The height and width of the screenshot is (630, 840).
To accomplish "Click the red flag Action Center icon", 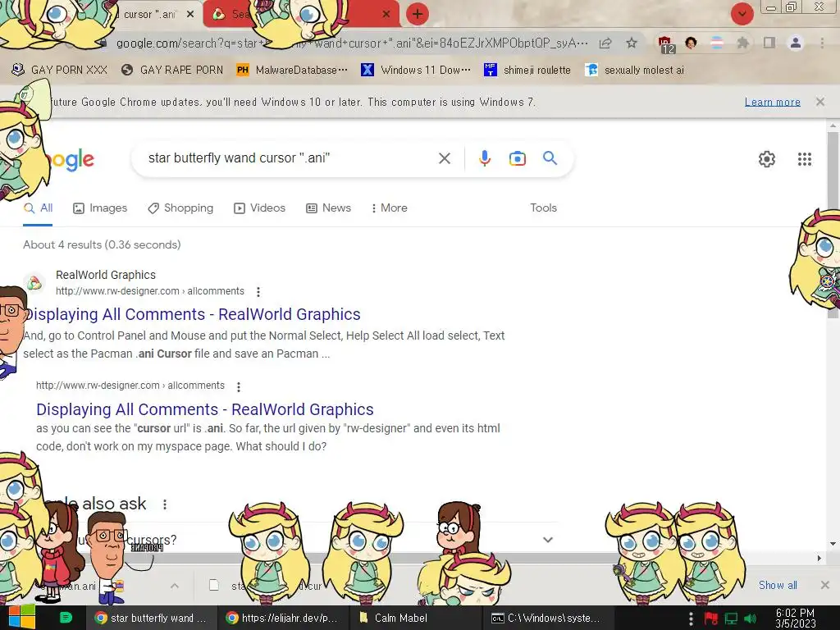I will coord(711,619).
